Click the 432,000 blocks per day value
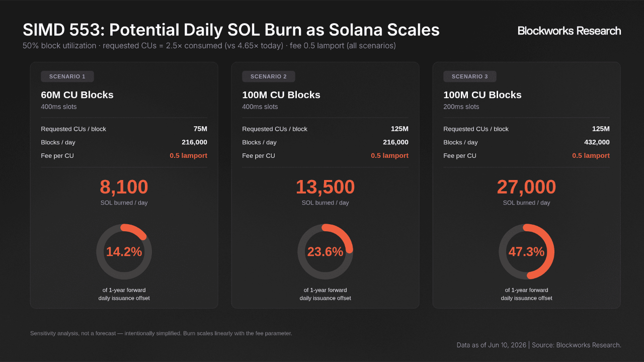The width and height of the screenshot is (644, 362). [597, 142]
